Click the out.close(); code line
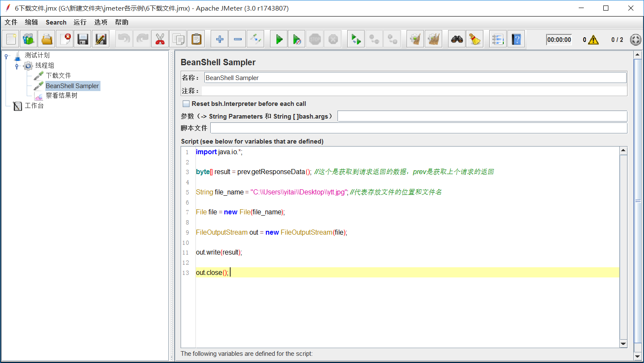The height and width of the screenshot is (363, 644). (212, 273)
